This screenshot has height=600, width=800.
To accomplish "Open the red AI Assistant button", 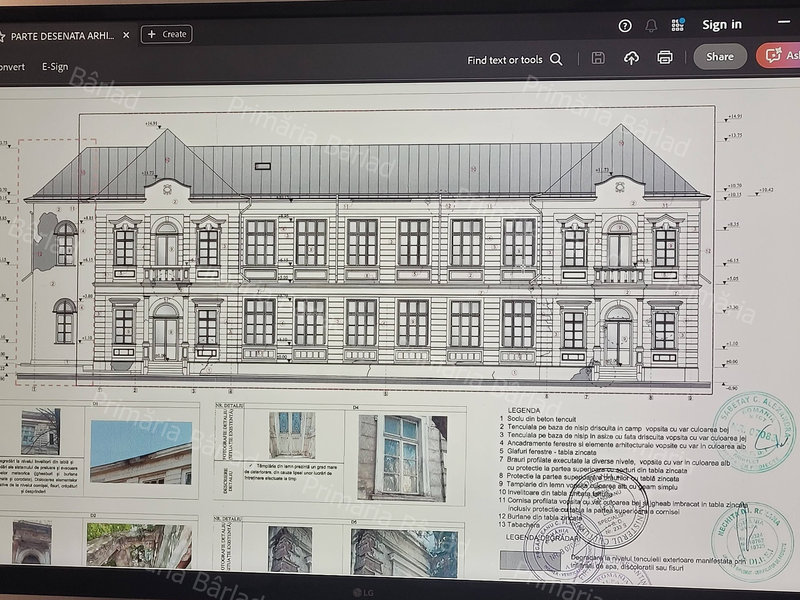I will click(778, 56).
